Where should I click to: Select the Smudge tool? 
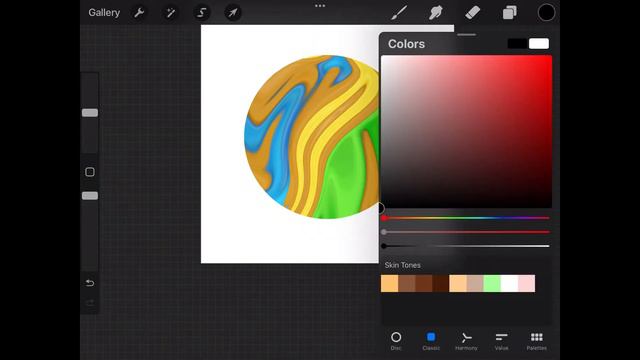tap(436, 13)
